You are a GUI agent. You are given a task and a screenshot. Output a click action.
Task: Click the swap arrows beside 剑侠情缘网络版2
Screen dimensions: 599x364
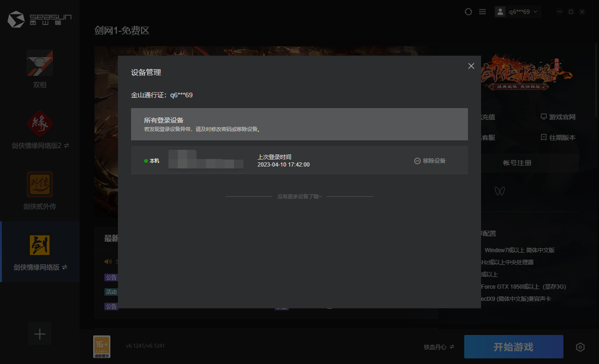[66, 146]
